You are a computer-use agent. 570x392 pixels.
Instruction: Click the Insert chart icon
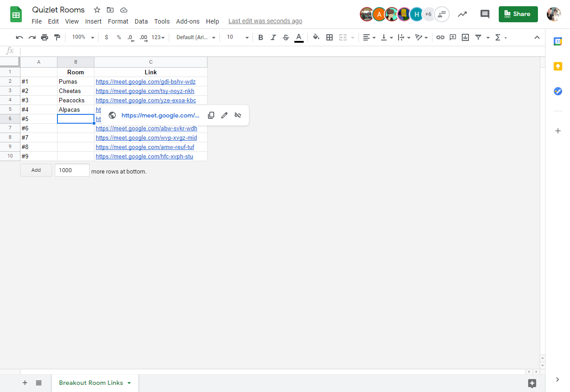point(465,37)
